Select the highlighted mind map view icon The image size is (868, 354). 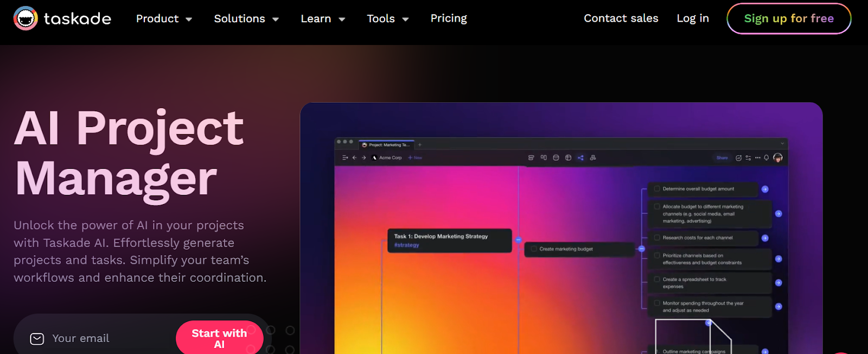pos(580,158)
